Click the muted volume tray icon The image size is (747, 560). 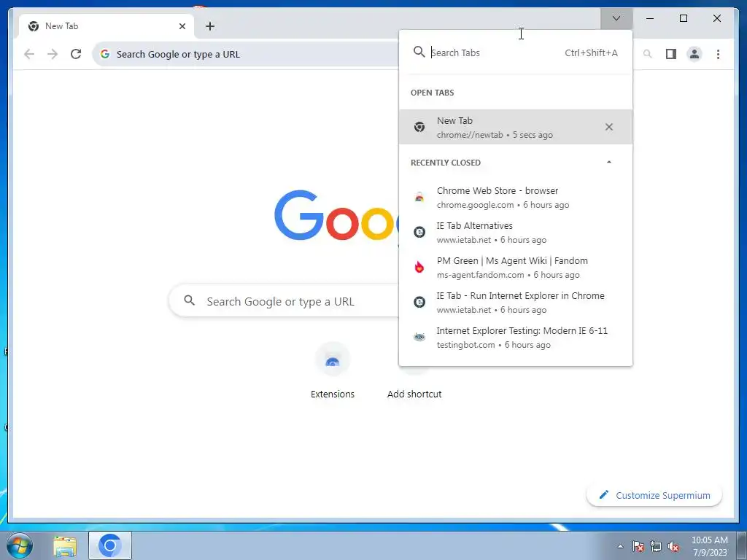673,546
